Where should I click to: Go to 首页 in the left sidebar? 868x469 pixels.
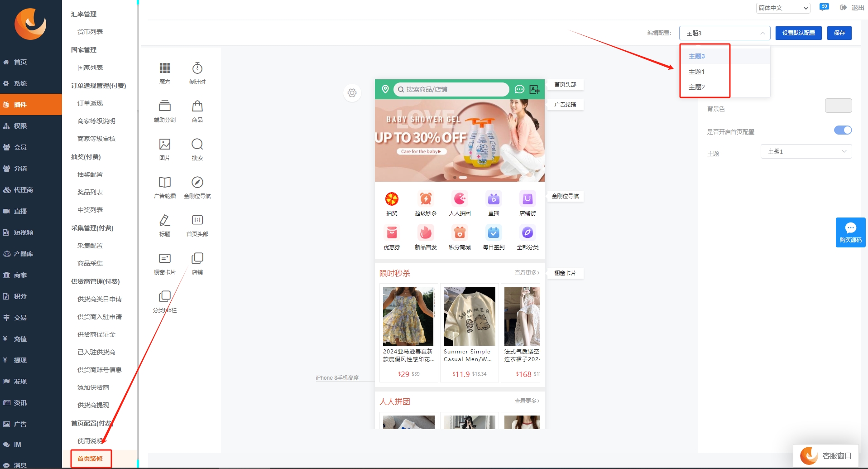click(x=31, y=62)
